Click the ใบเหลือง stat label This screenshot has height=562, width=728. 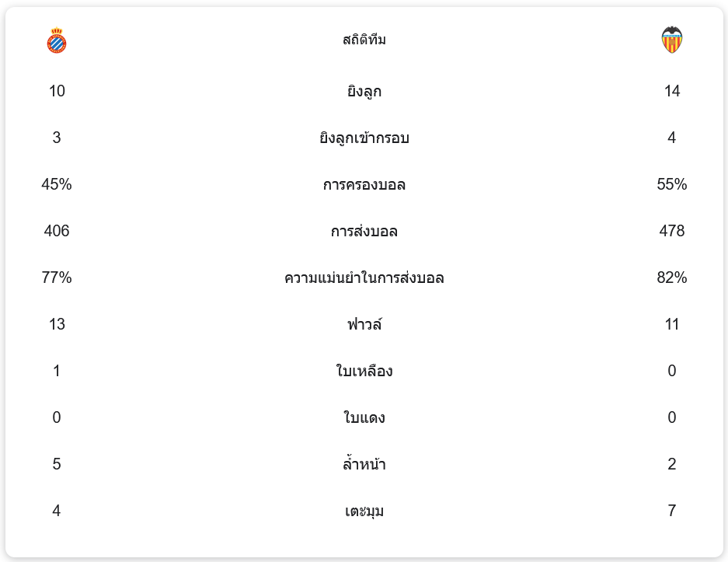(x=364, y=372)
